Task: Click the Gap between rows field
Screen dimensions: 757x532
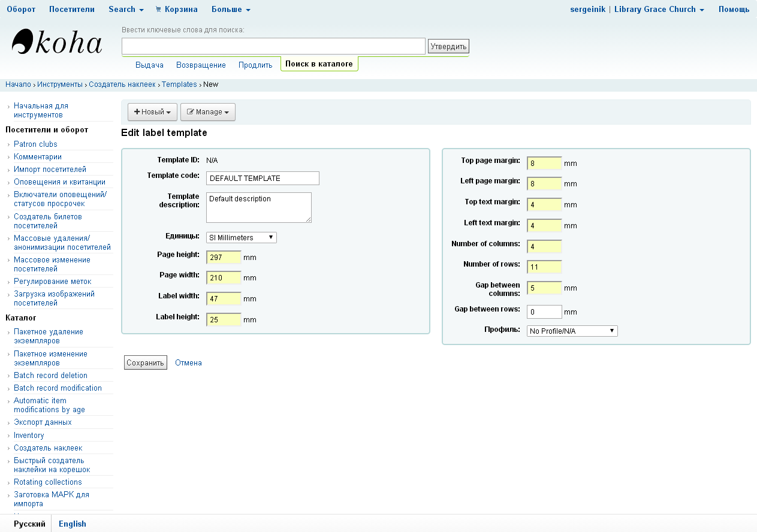Action: 544,312
